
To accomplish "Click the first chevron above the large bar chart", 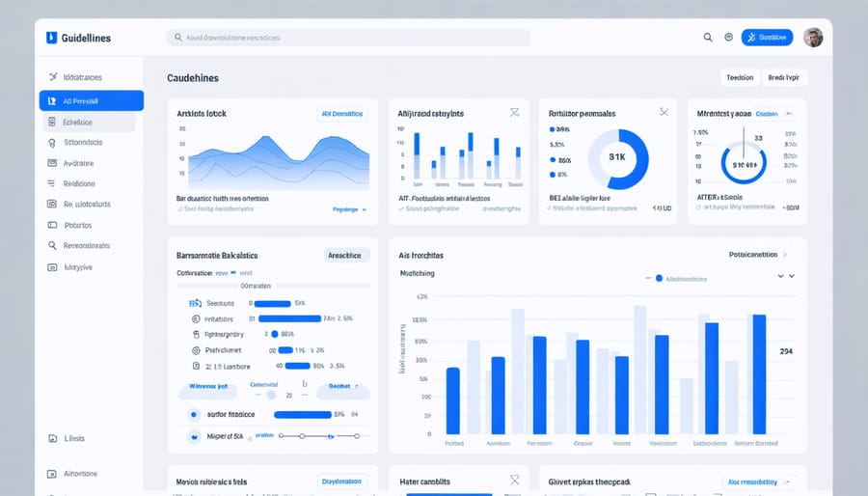I will pos(780,276).
